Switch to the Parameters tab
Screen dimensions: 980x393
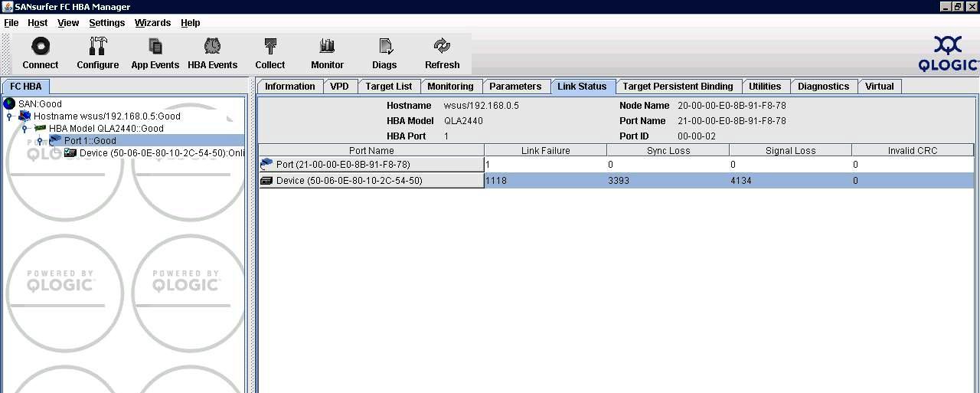point(515,87)
